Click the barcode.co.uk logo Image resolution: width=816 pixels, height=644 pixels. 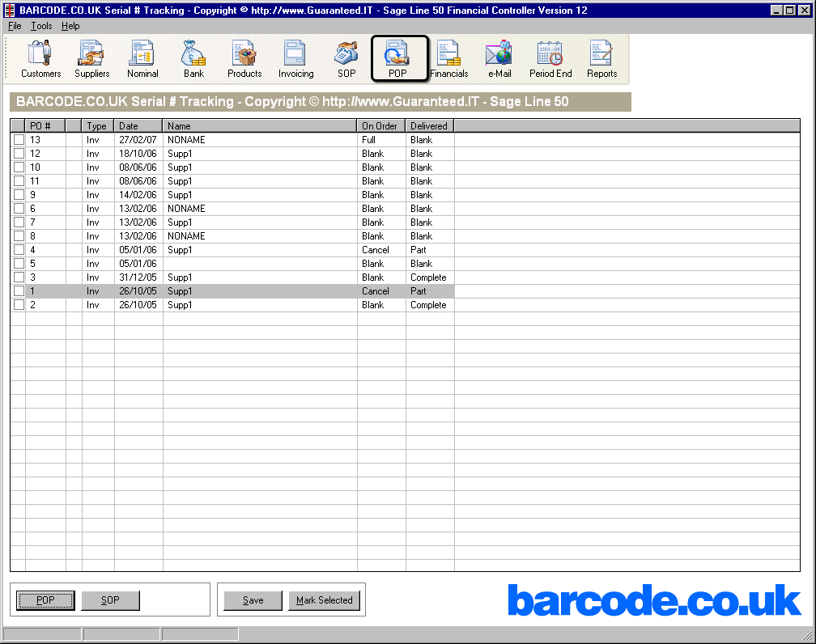(654, 600)
